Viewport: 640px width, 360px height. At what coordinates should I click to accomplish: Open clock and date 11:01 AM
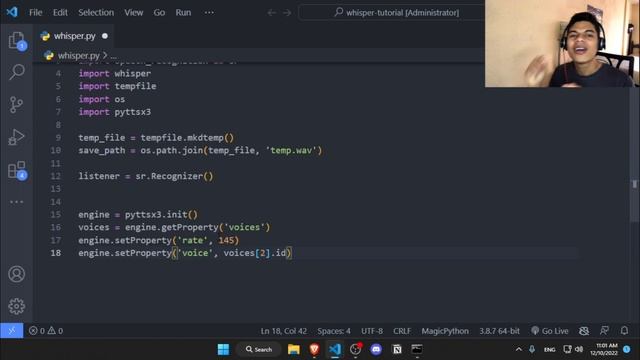[x=604, y=349]
